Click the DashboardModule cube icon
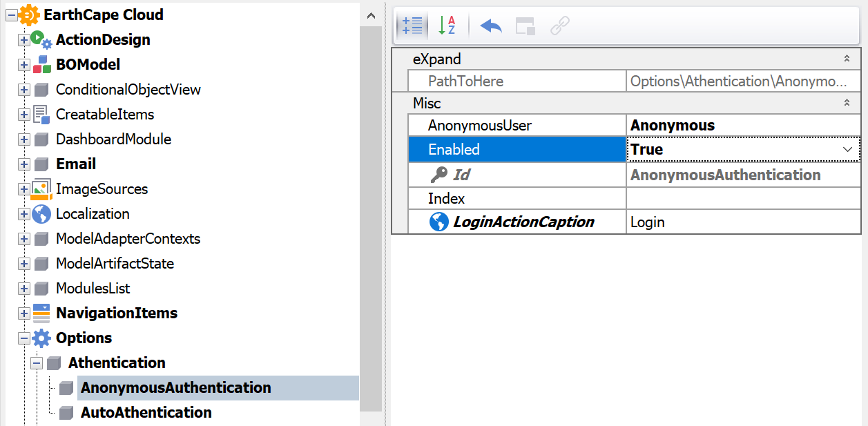Viewport: 868px width, 426px height. coord(41,139)
